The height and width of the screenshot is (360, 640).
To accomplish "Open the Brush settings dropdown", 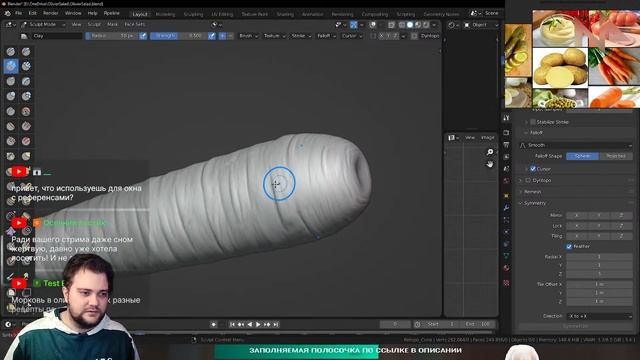I will pos(248,36).
